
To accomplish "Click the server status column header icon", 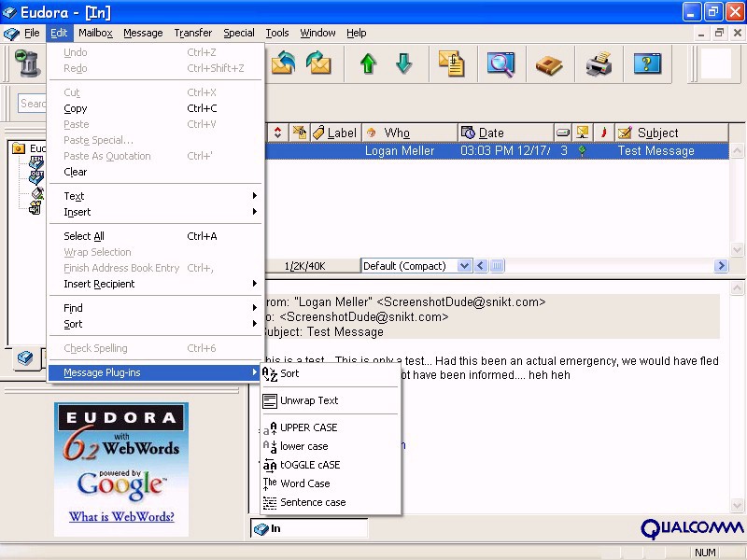I will click(x=582, y=133).
